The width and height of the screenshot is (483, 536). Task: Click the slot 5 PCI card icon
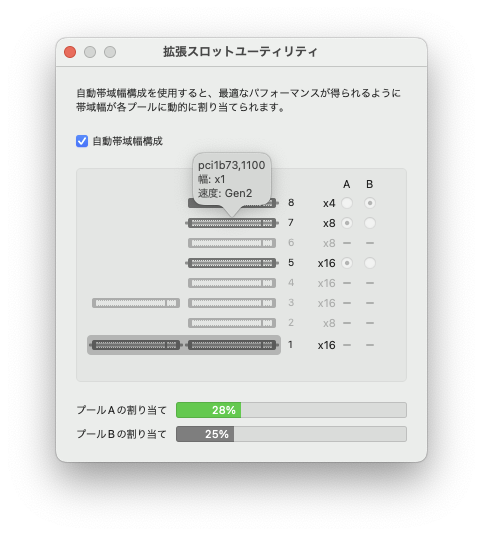[232, 263]
